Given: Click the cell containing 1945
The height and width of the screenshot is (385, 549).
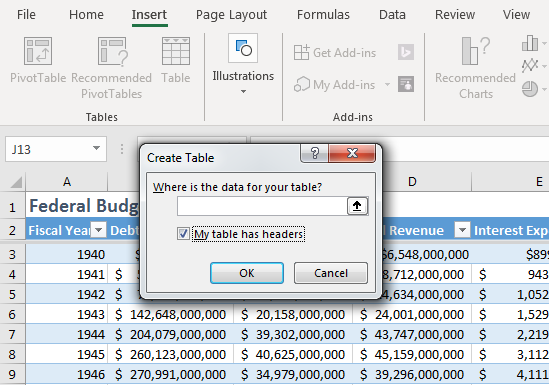Looking at the screenshot, I should 67,354.
